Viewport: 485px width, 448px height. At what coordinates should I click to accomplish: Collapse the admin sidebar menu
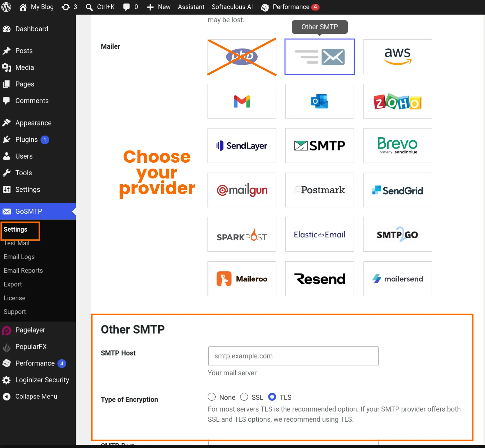coord(38,397)
